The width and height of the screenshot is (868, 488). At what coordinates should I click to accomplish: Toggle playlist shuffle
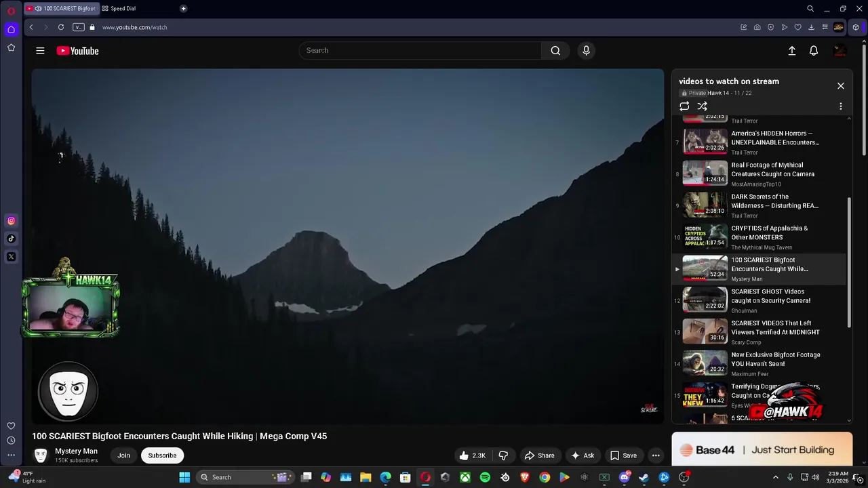coord(703,106)
